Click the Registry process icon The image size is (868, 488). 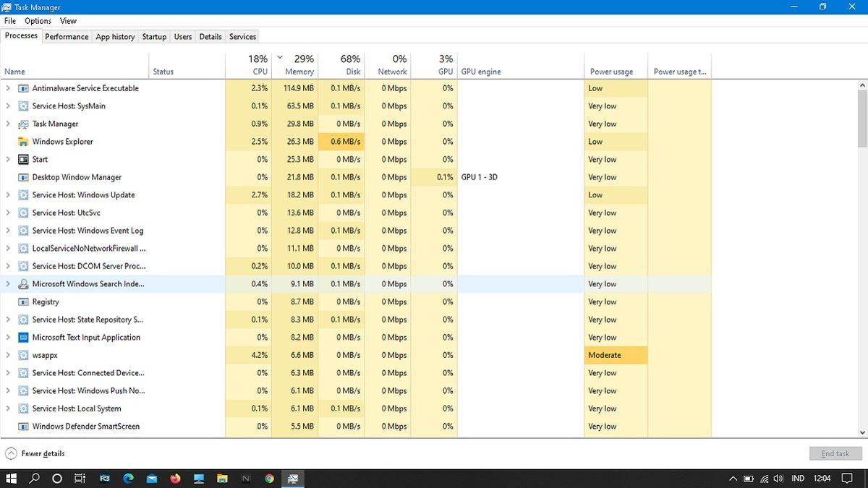point(24,301)
